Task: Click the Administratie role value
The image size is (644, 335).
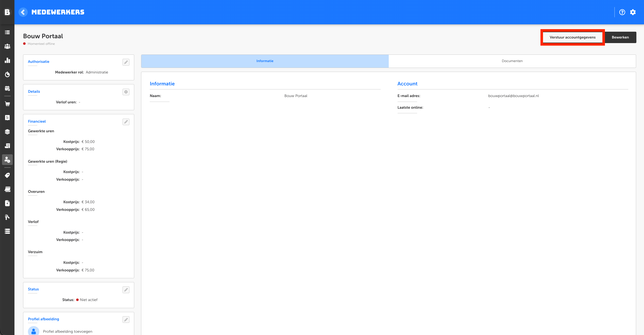Action: (97, 72)
